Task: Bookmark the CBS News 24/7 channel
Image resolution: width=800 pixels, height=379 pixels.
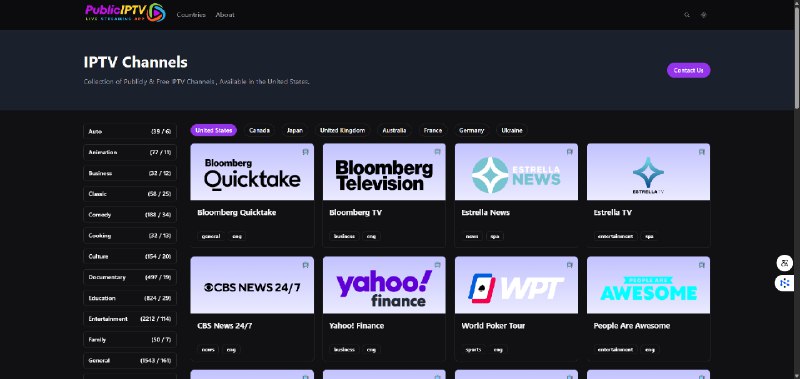Action: (x=306, y=265)
